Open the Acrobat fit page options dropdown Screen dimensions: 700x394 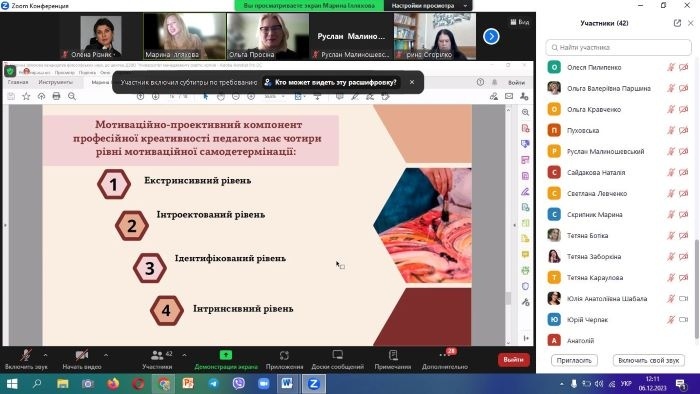(304, 96)
